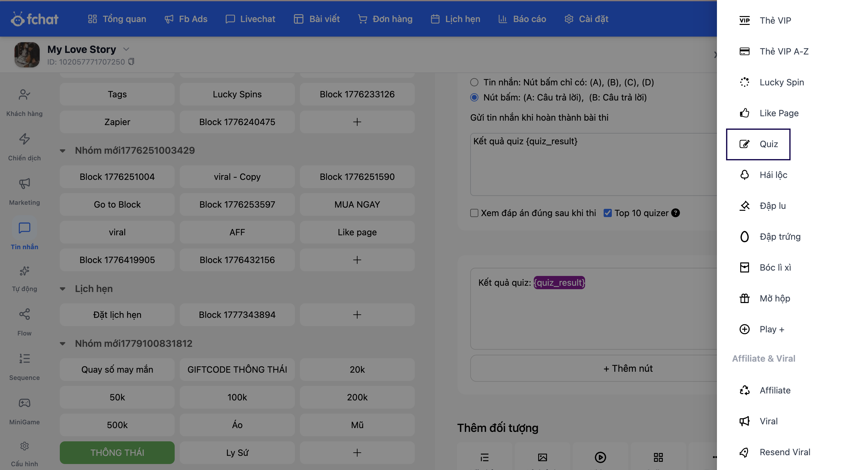The width and height of the screenshot is (868, 470).
Task: Open Quay số may mắn block
Action: coord(117,370)
